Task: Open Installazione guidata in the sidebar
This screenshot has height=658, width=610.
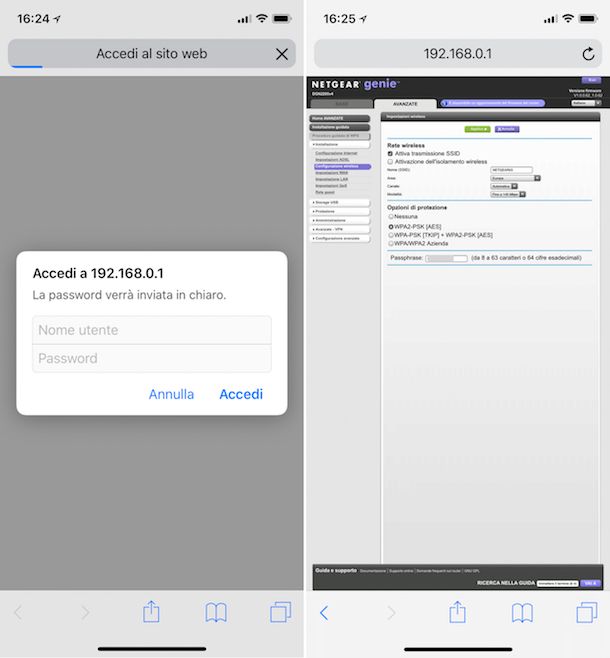Action: [x=340, y=127]
